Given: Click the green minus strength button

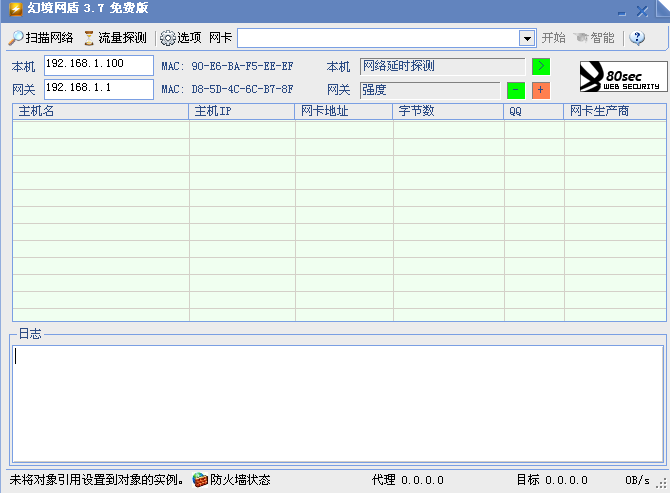Looking at the screenshot, I should tap(516, 90).
